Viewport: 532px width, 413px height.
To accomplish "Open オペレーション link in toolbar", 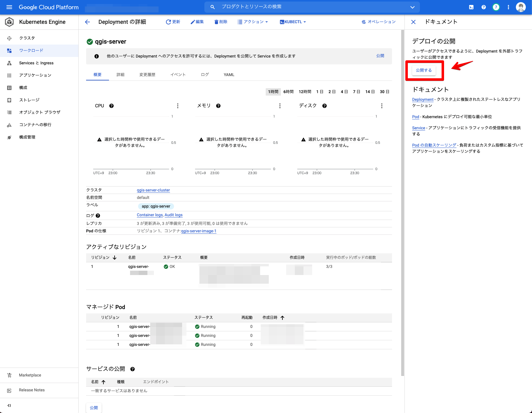I will coord(378,22).
